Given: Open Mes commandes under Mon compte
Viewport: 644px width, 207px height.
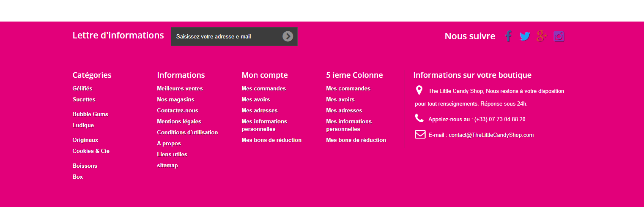Looking at the screenshot, I should tap(264, 88).
